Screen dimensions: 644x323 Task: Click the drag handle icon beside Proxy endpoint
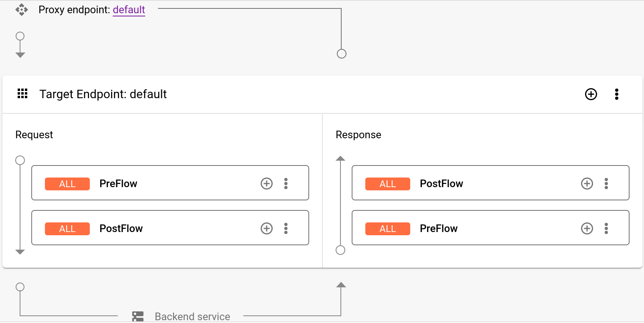pos(20,10)
